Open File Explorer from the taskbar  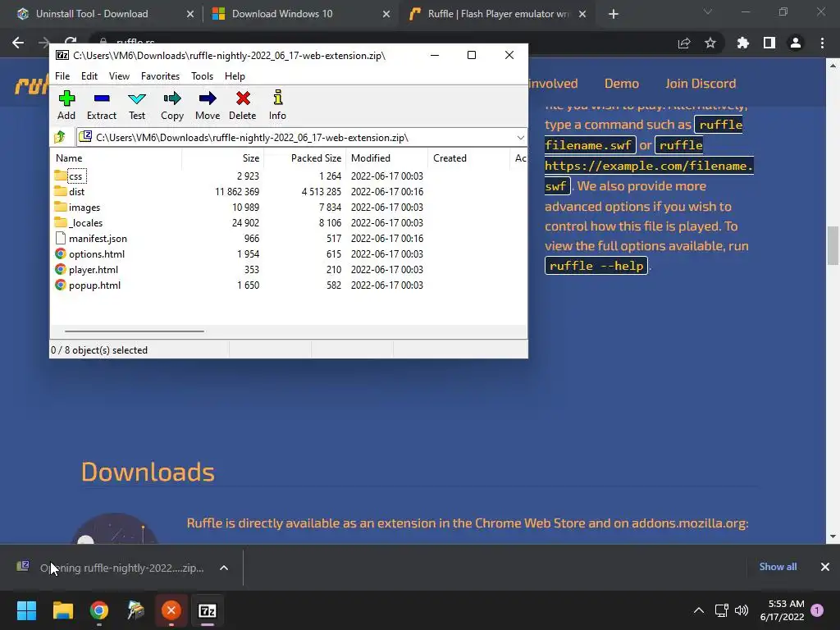pyautogui.click(x=62, y=610)
